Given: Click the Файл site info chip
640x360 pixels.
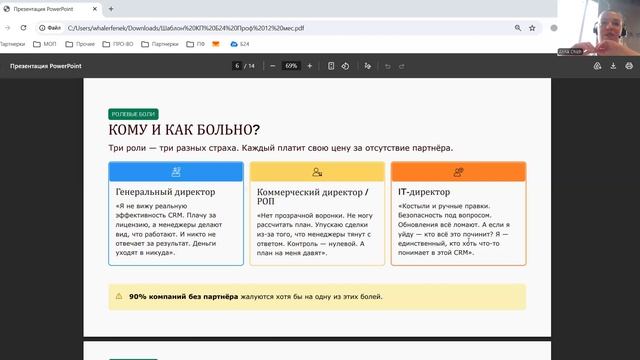Looking at the screenshot, I should pyautogui.click(x=50, y=28).
